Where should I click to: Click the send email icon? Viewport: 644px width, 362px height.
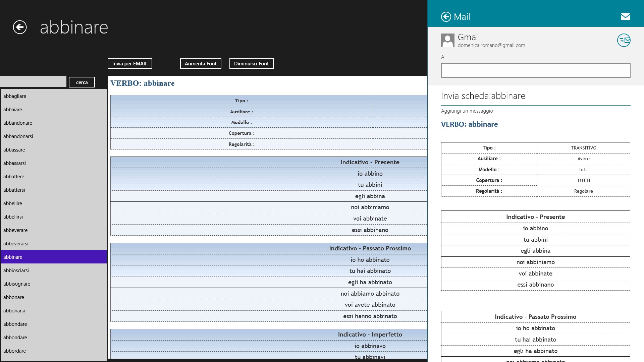[x=624, y=40]
